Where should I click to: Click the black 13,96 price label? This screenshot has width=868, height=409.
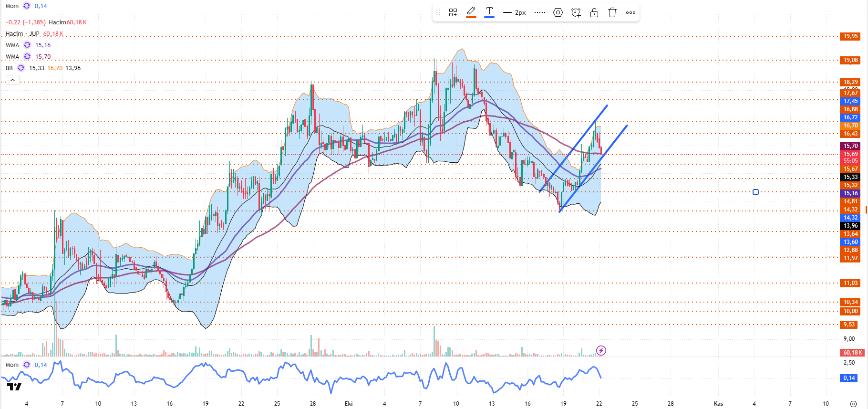[850, 226]
